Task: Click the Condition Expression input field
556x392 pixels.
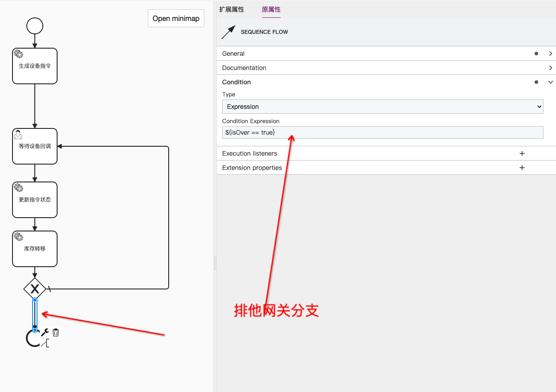Action: coord(382,132)
